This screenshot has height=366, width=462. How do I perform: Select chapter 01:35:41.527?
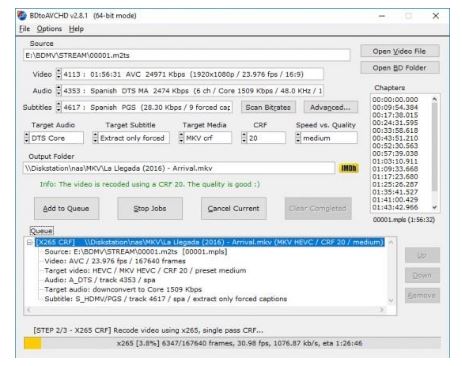tap(395, 192)
